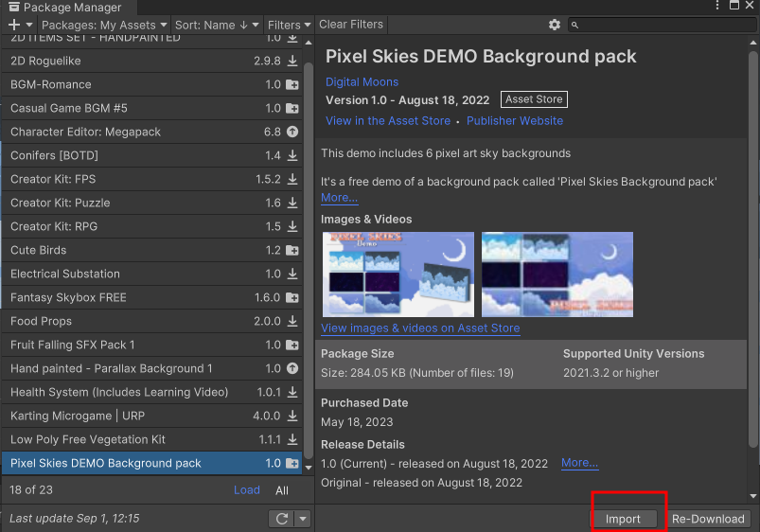
Task: Click the Import button
Action: (x=623, y=519)
